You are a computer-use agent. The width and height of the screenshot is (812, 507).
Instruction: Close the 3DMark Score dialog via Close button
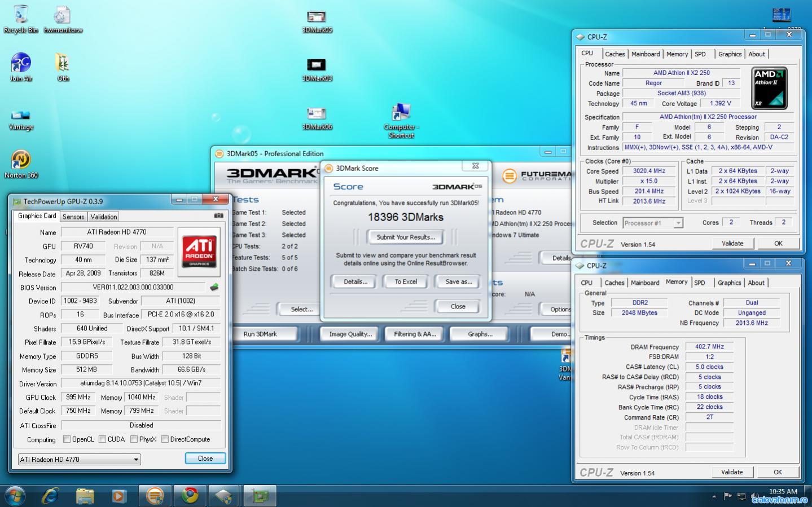pos(458,307)
